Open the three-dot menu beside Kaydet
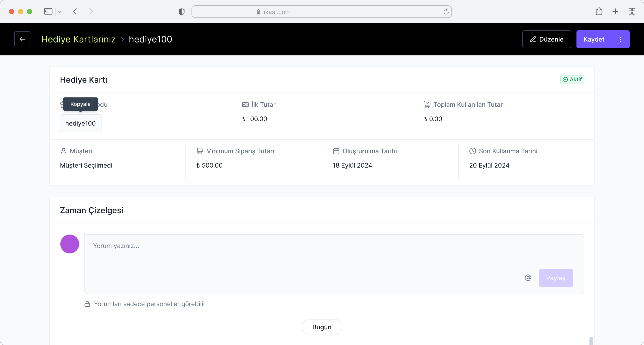 [x=621, y=39]
